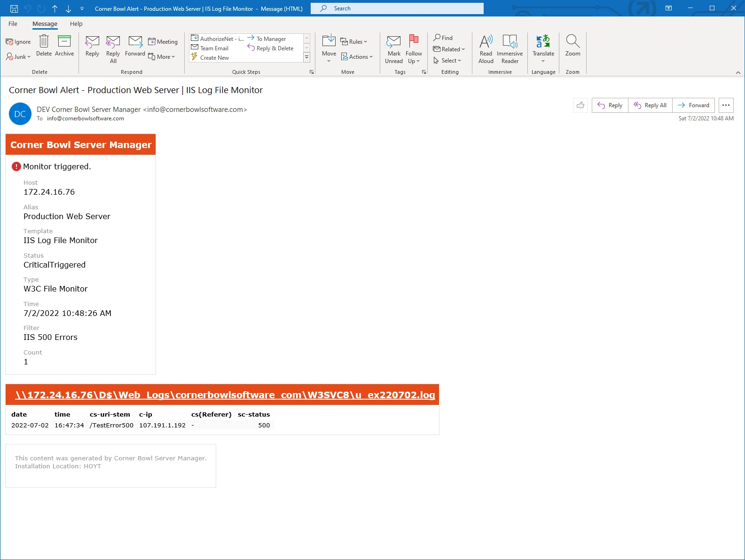Expand the Junk dropdown

click(19, 57)
